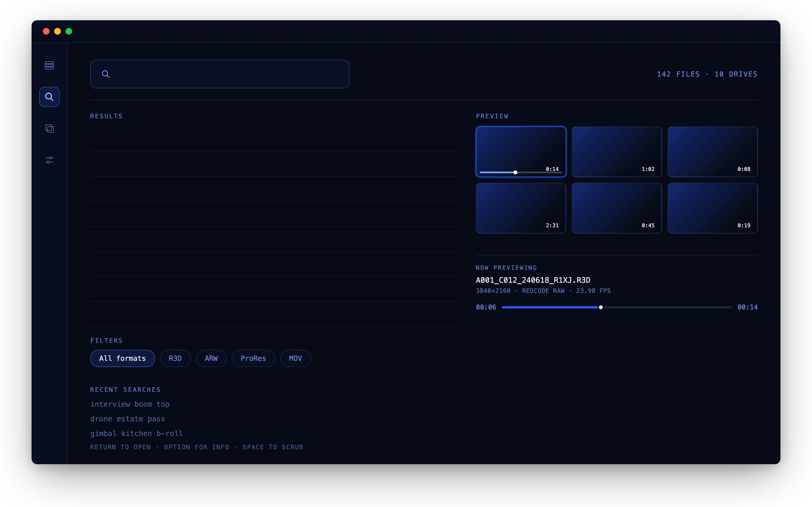Open the library list view in sidebar
The height and width of the screenshot is (507, 812).
[49, 65]
